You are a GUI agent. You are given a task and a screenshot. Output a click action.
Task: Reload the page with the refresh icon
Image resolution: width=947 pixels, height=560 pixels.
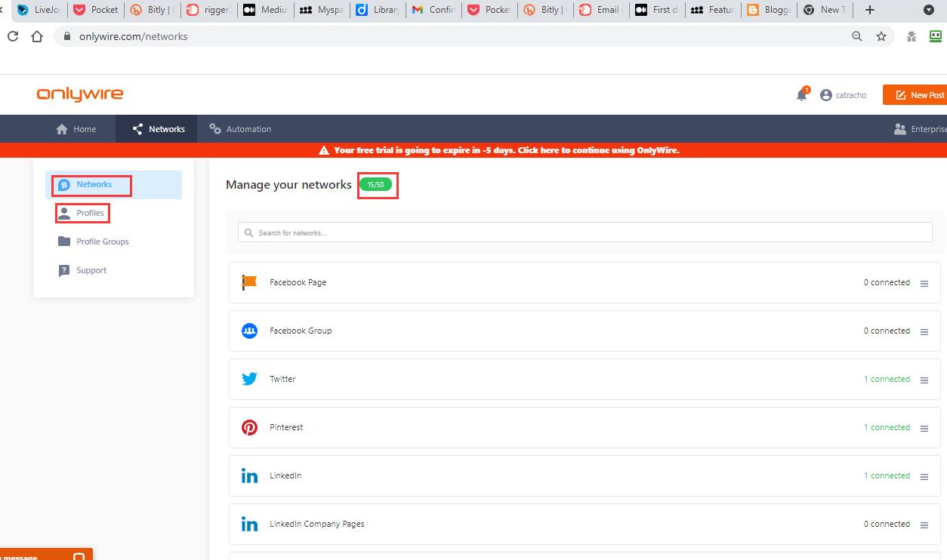(13, 36)
